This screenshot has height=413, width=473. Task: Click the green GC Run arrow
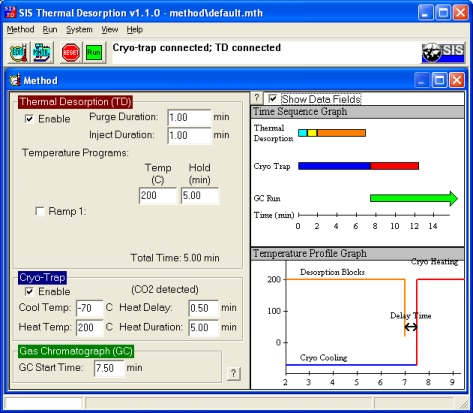(414, 198)
